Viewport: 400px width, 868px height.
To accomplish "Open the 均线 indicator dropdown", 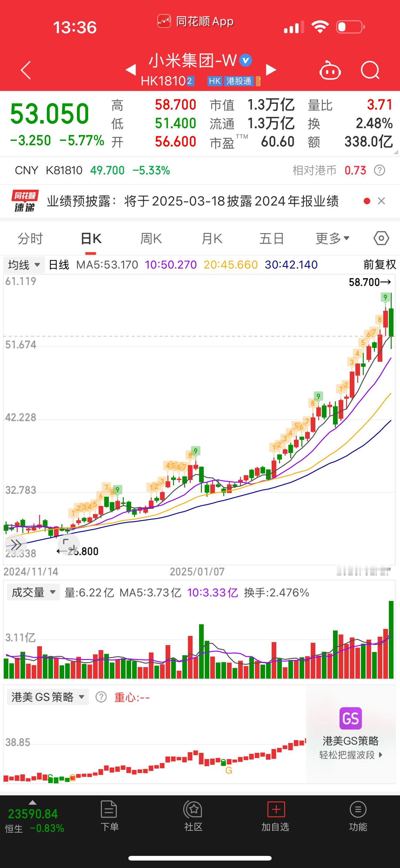I will click(x=24, y=265).
